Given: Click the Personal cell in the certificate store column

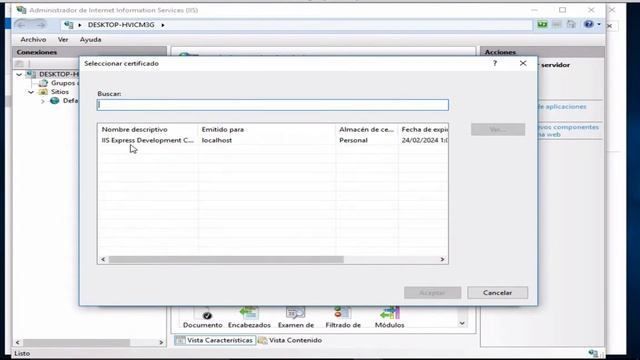Looking at the screenshot, I should coord(353,140).
